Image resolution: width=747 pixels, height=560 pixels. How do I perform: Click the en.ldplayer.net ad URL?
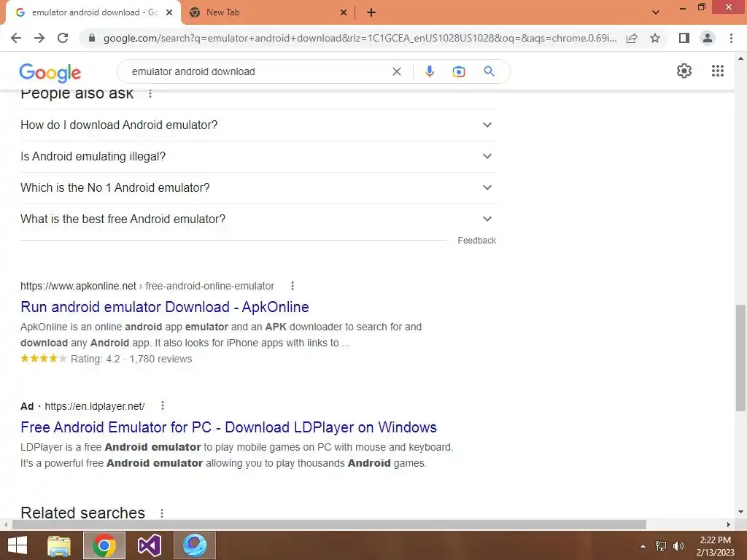click(95, 406)
